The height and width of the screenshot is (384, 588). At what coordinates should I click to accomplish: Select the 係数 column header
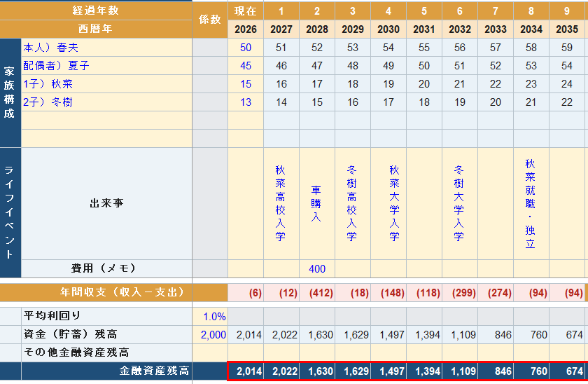tap(210, 20)
